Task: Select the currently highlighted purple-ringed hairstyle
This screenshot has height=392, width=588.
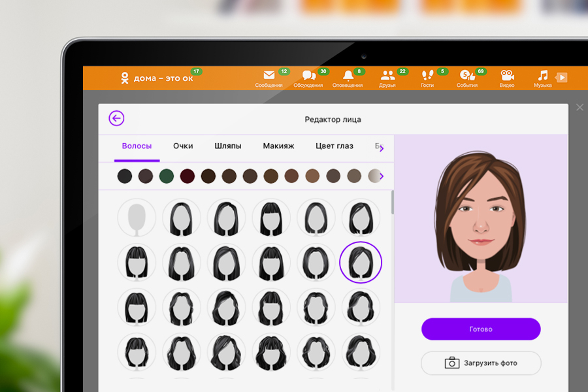Action: 361,263
